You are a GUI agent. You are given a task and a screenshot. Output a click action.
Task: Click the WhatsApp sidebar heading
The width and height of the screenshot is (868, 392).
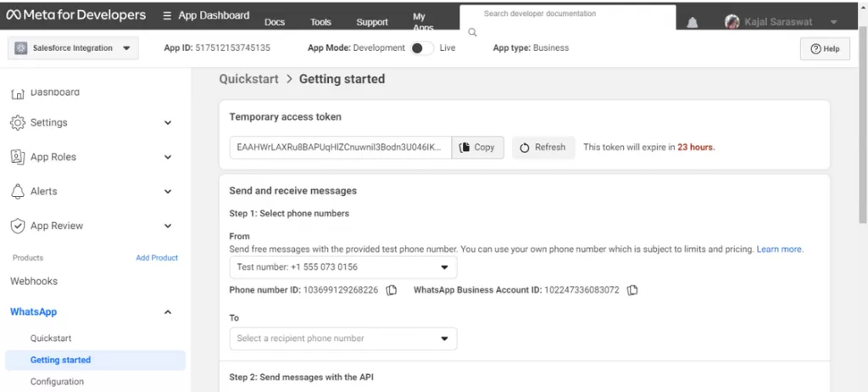click(x=33, y=311)
